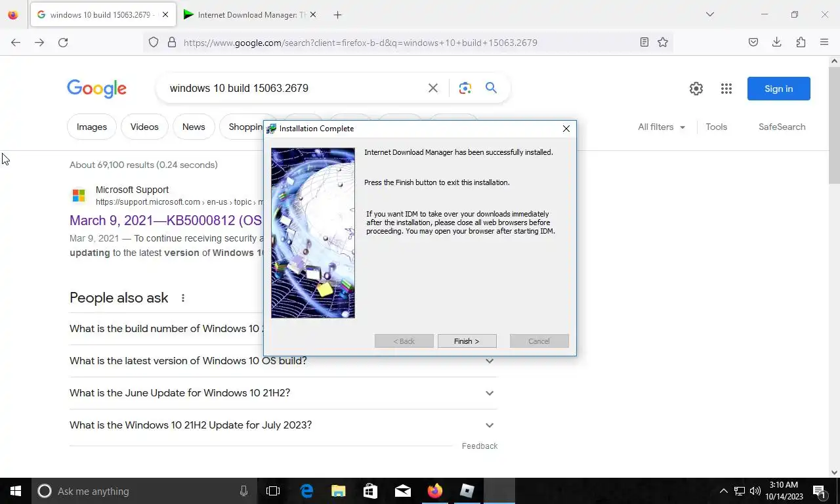Open search Tools
840x504 pixels.
point(717,127)
